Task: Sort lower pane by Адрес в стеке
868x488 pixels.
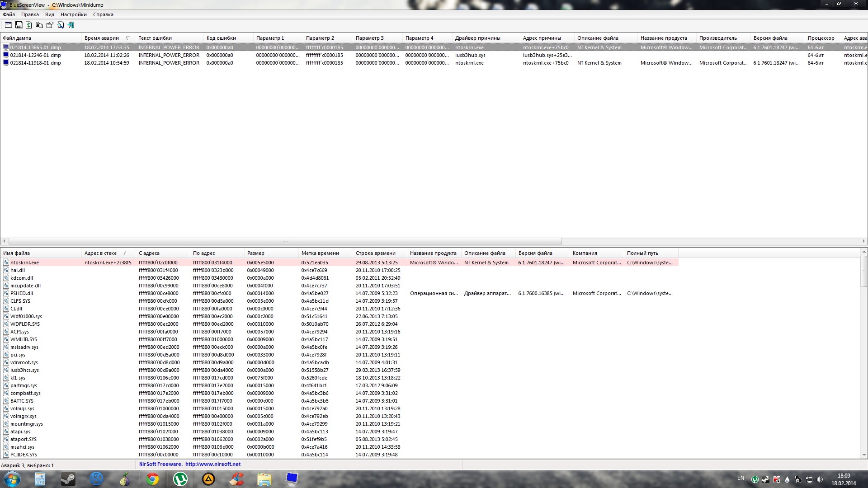Action: (x=100, y=253)
